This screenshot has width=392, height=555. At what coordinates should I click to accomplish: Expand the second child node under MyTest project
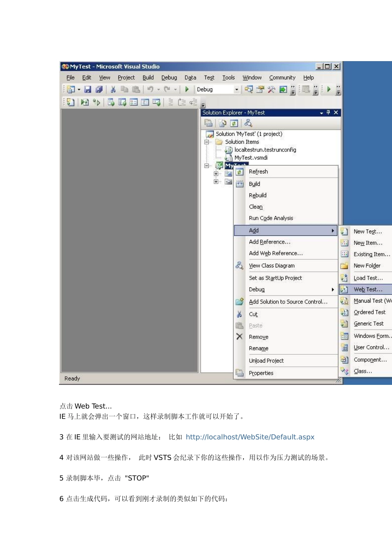[216, 182]
